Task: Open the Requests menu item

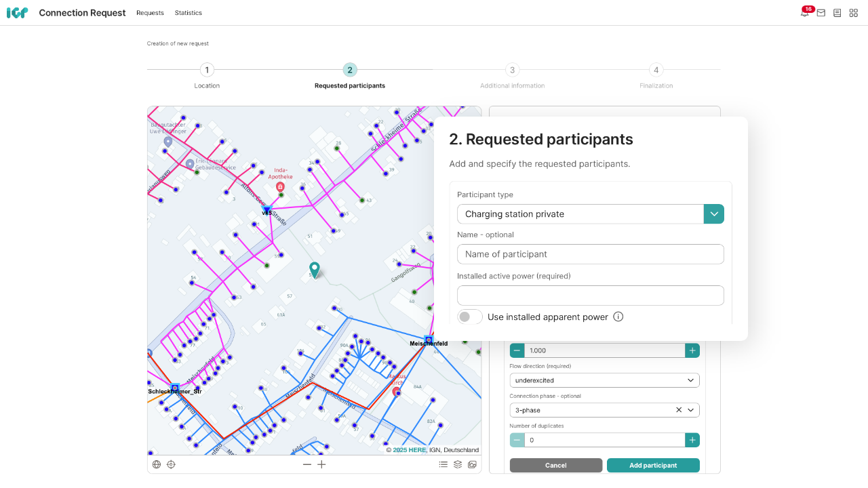Action: (150, 13)
